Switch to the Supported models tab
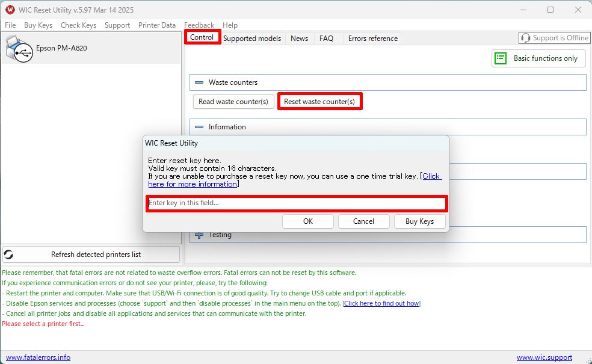 (x=252, y=39)
